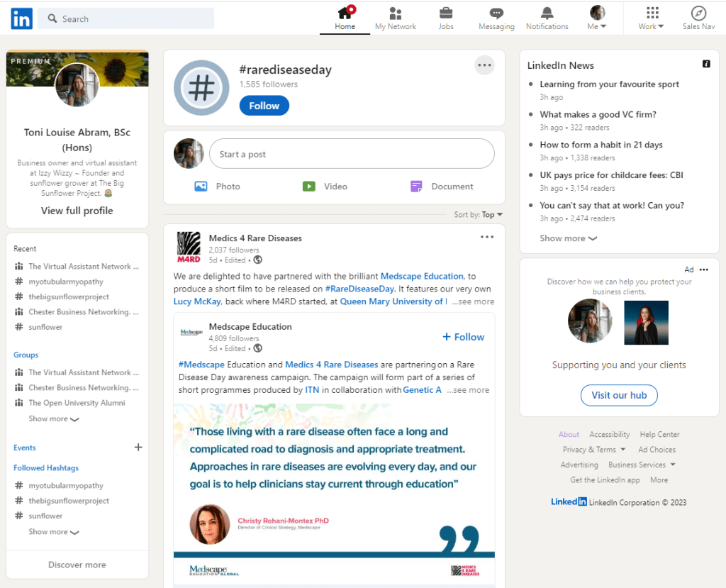Open the Jobs briefcase icon
Viewport: 726px width, 588px height.
(x=446, y=13)
